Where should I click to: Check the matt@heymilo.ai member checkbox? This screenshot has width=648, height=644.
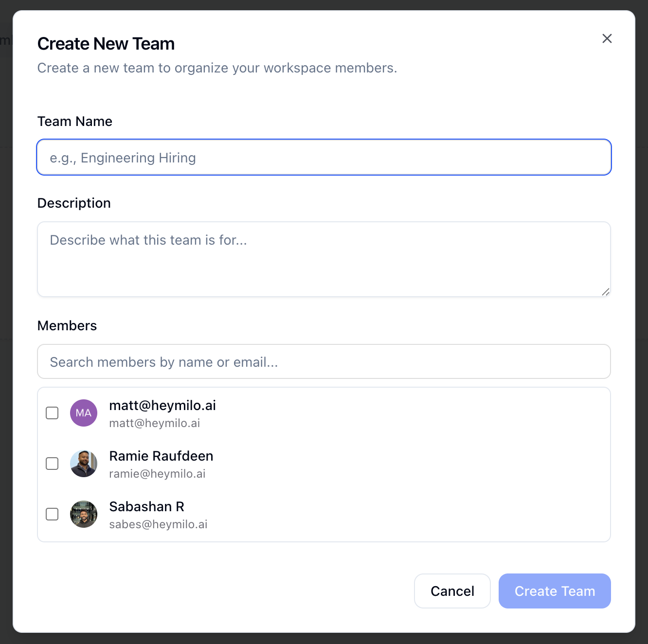tap(52, 413)
